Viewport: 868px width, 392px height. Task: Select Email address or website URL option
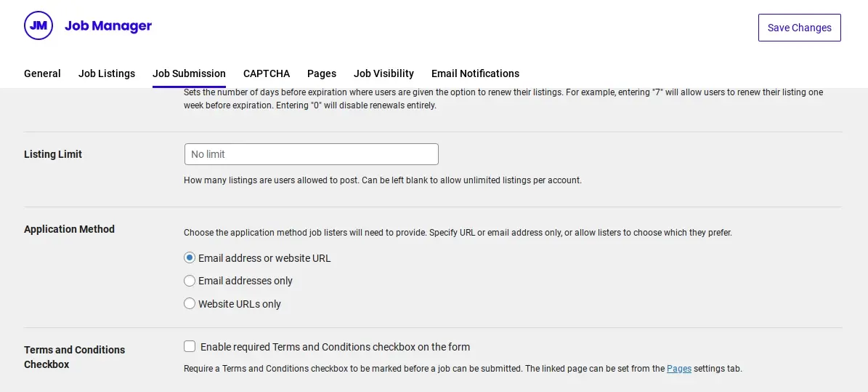tap(190, 258)
